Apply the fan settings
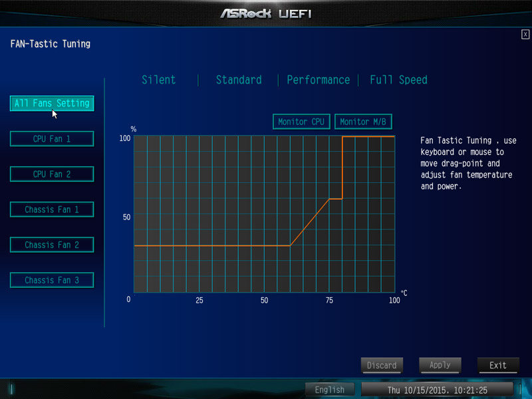The image size is (532, 399). tap(440, 365)
